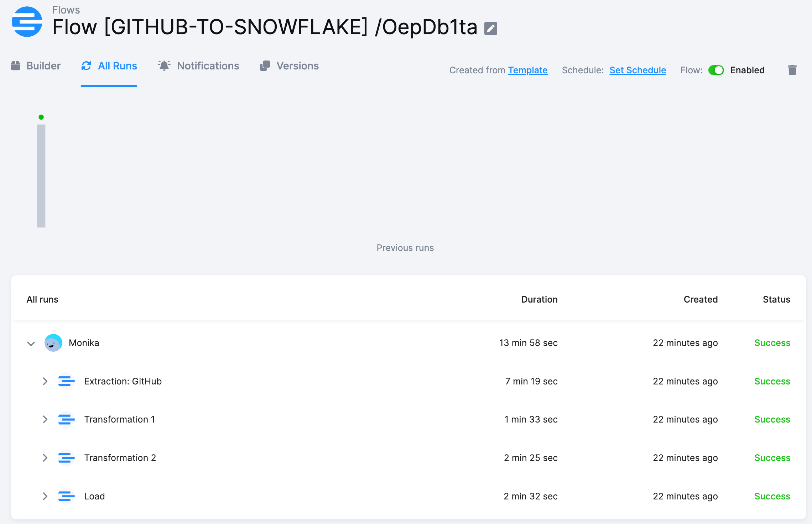The width and height of the screenshot is (812, 524).
Task: Click the Extraction: GitHub step icon
Action: point(66,381)
